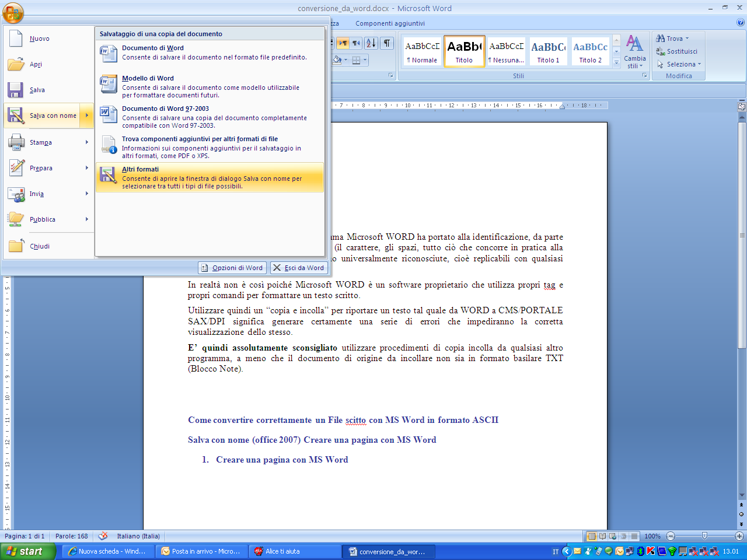Click Sostituisci replace button
The image size is (747, 560).
click(x=677, y=51)
